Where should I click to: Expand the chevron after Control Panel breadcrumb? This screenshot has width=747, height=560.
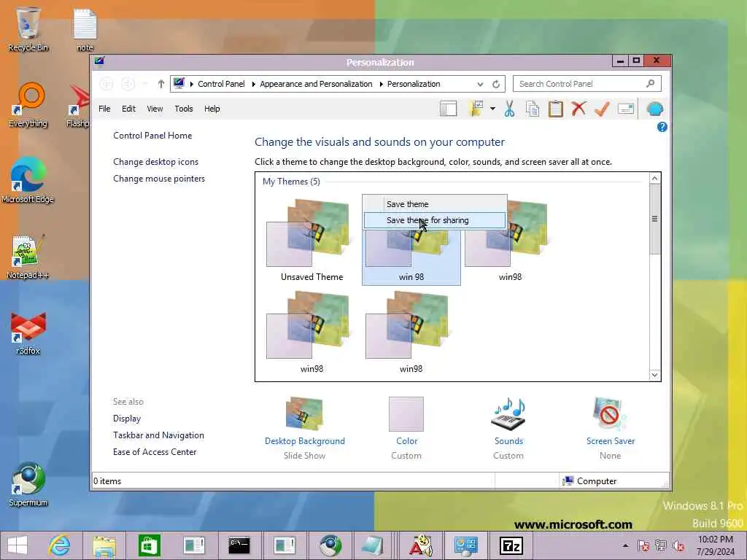click(253, 85)
